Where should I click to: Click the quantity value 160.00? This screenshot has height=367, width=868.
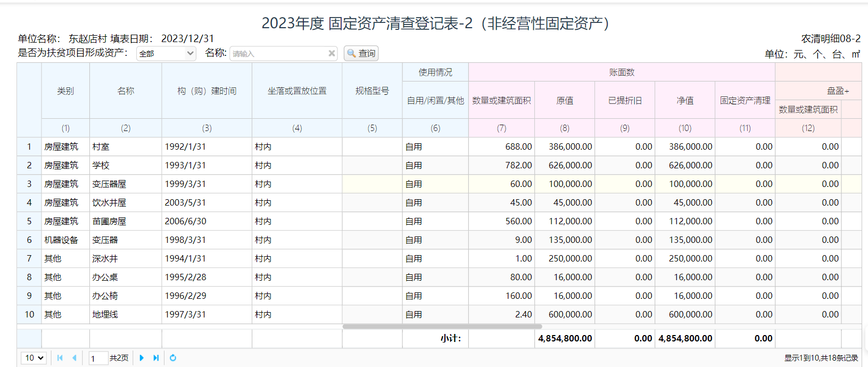click(x=502, y=296)
